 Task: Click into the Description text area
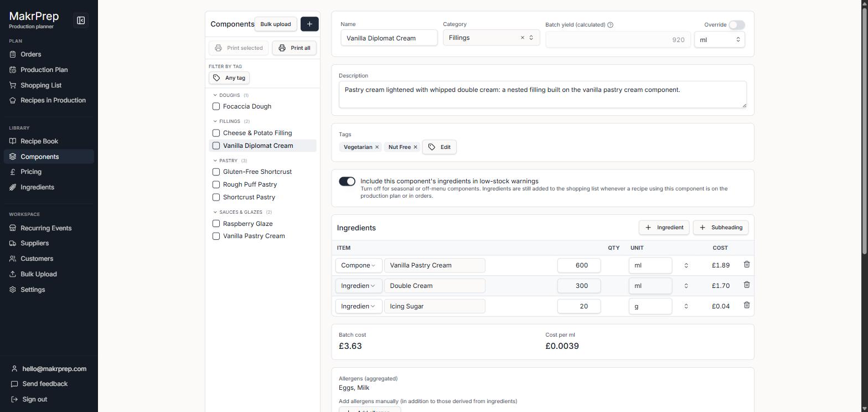tap(542, 95)
